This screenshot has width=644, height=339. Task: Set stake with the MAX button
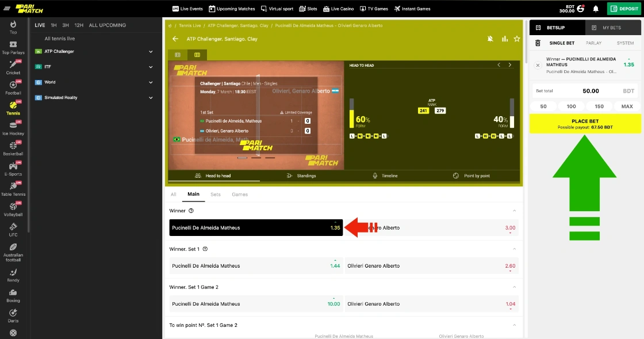coord(627,106)
